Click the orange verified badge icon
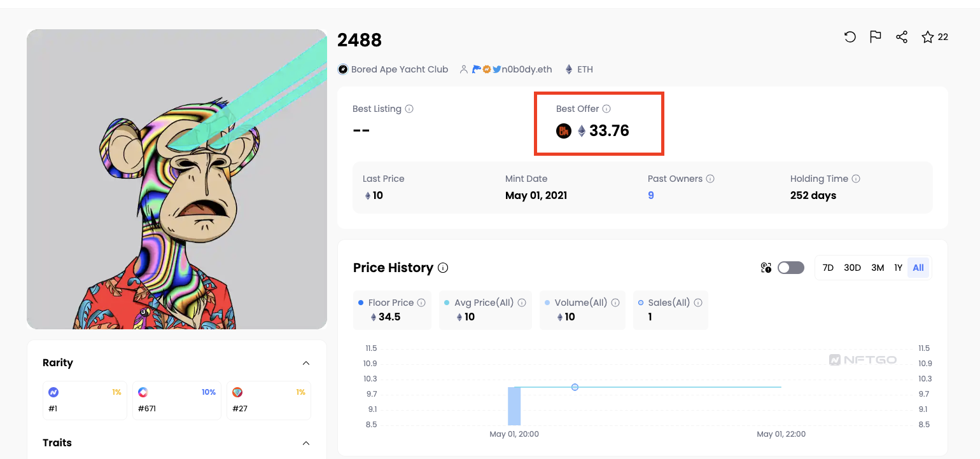 click(487, 69)
